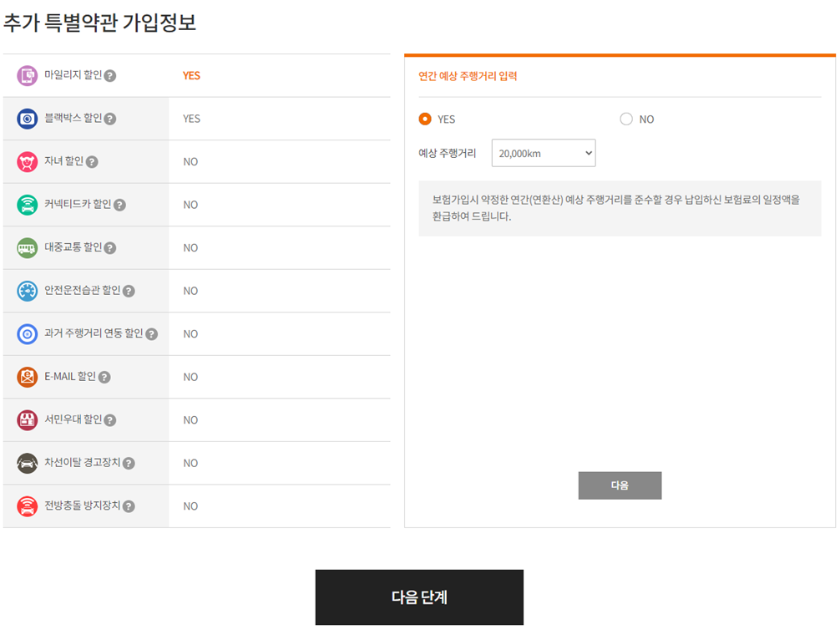Click the 안전운전습관 할인 steering icon
840x635 pixels.
tap(28, 291)
